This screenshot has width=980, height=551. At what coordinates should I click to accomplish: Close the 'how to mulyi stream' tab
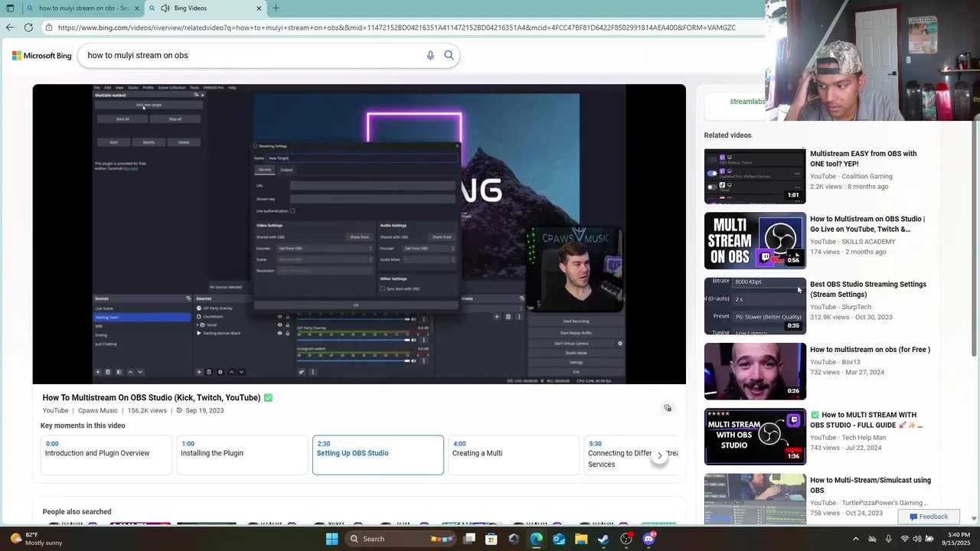click(137, 8)
